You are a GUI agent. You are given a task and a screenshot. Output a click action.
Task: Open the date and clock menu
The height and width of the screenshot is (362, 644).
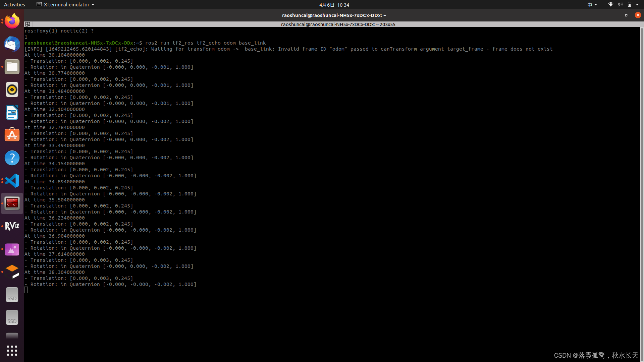334,5
